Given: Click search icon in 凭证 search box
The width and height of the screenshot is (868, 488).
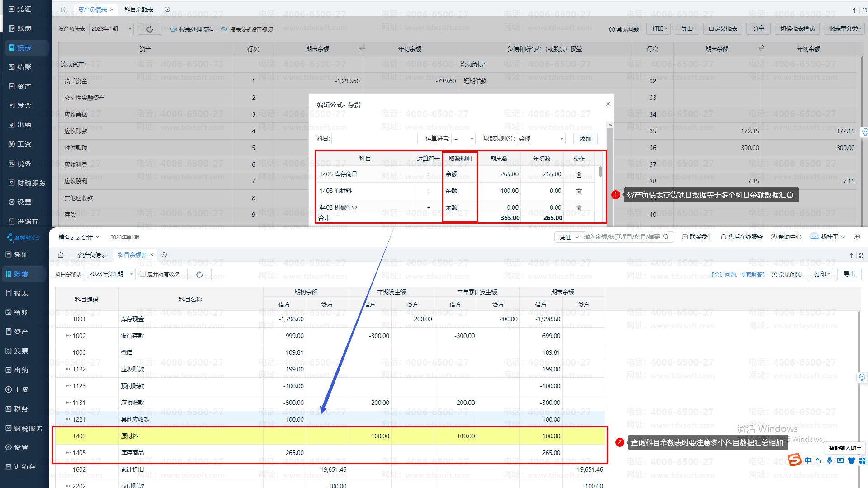Looking at the screenshot, I should pos(666,237).
